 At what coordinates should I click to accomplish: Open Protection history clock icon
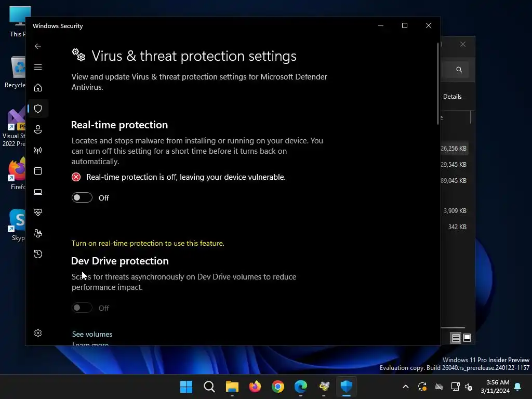coord(37,254)
